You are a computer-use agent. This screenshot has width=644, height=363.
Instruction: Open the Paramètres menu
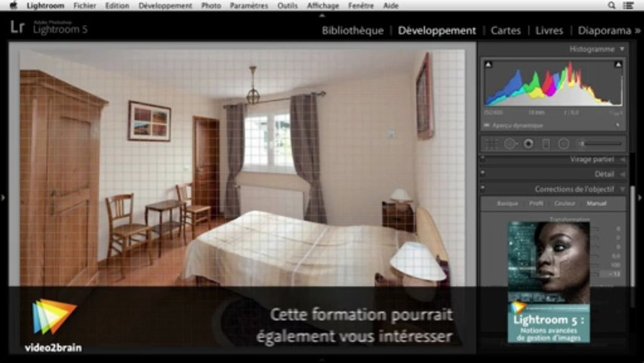(249, 6)
